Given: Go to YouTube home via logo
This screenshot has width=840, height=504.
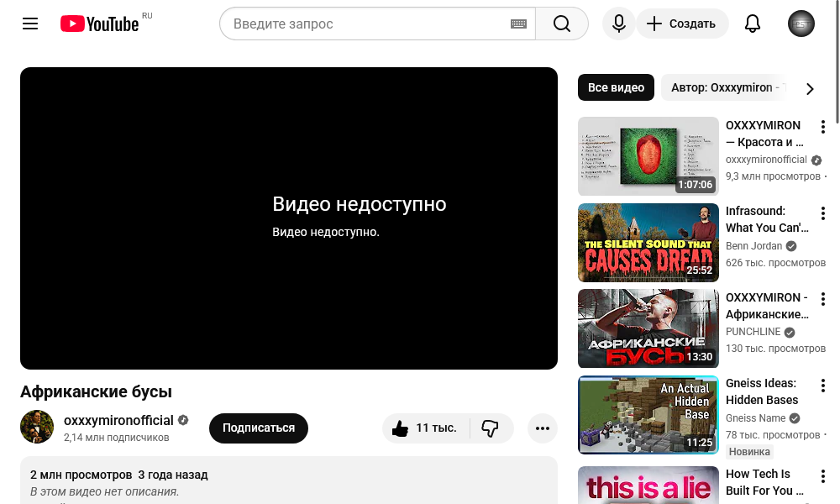Looking at the screenshot, I should [100, 24].
